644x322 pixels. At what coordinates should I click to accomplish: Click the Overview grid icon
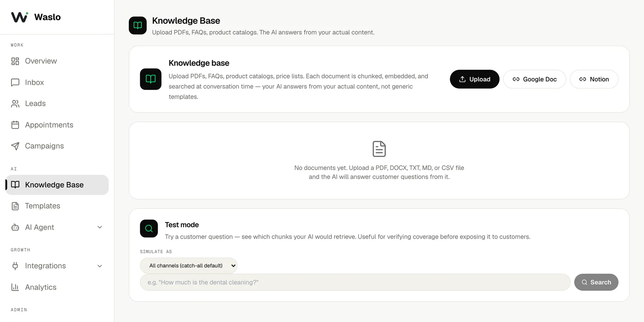pyautogui.click(x=15, y=61)
